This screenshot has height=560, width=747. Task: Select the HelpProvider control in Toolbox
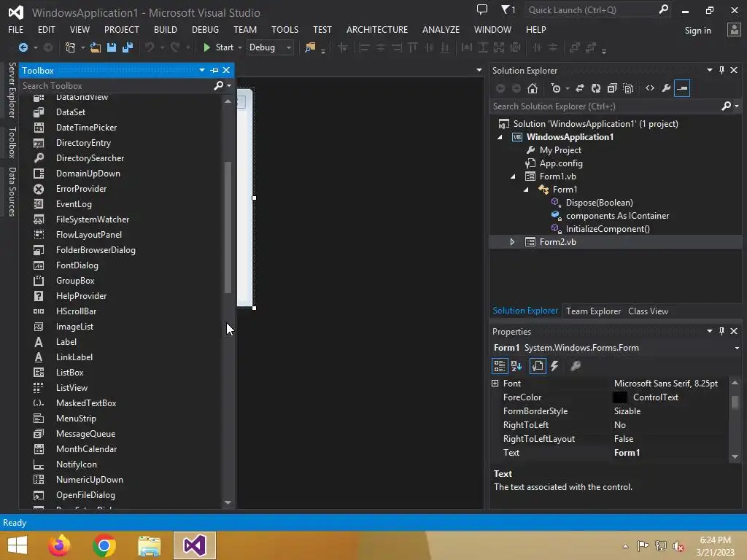tap(82, 296)
